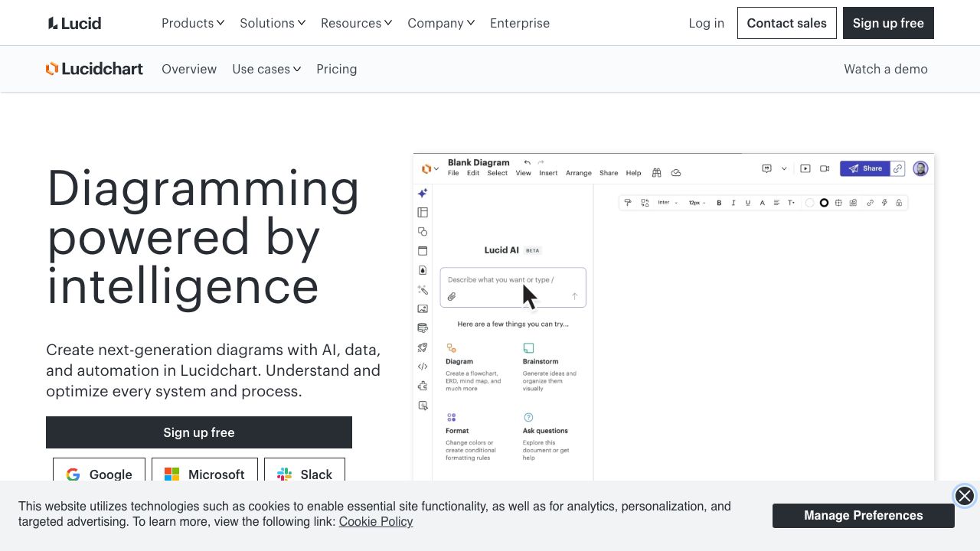Screen dimensions: 980x551
Task: Click the Lucidchart logo
Action: pyautogui.click(x=94, y=69)
